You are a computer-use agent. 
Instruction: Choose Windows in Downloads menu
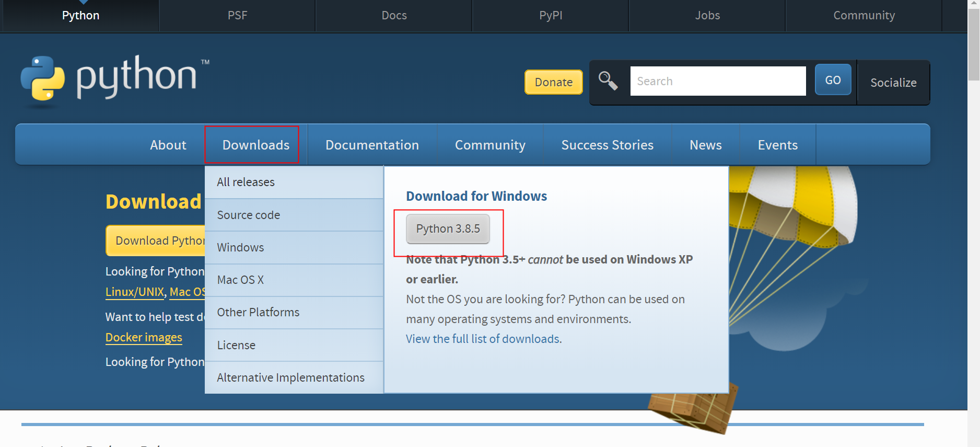[294, 247]
